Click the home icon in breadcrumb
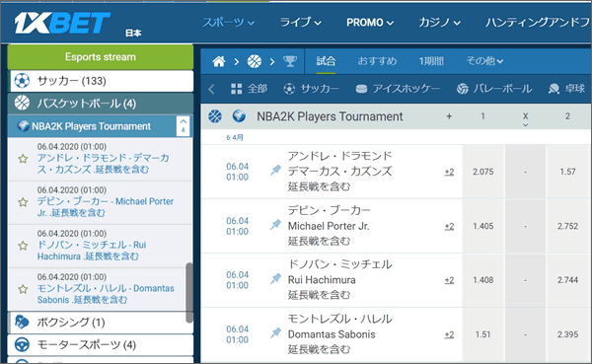The height and width of the screenshot is (364, 592). coord(219,61)
